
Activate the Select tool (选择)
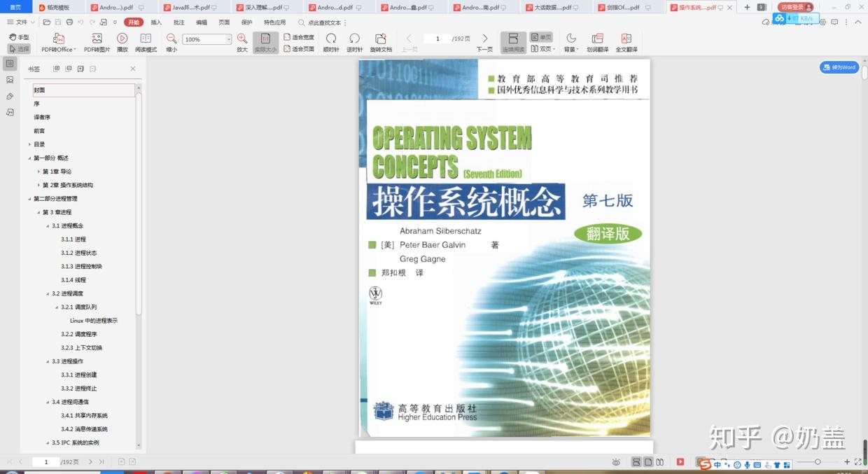click(19, 49)
